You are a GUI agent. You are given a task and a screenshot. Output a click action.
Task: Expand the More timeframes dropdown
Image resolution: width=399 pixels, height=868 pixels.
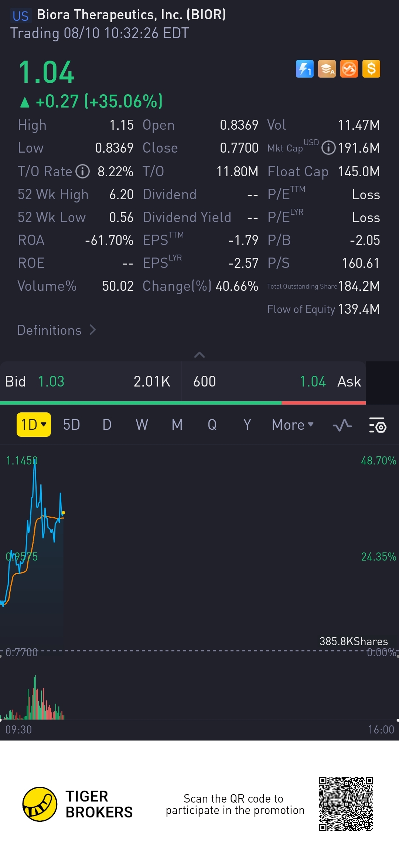tap(293, 425)
